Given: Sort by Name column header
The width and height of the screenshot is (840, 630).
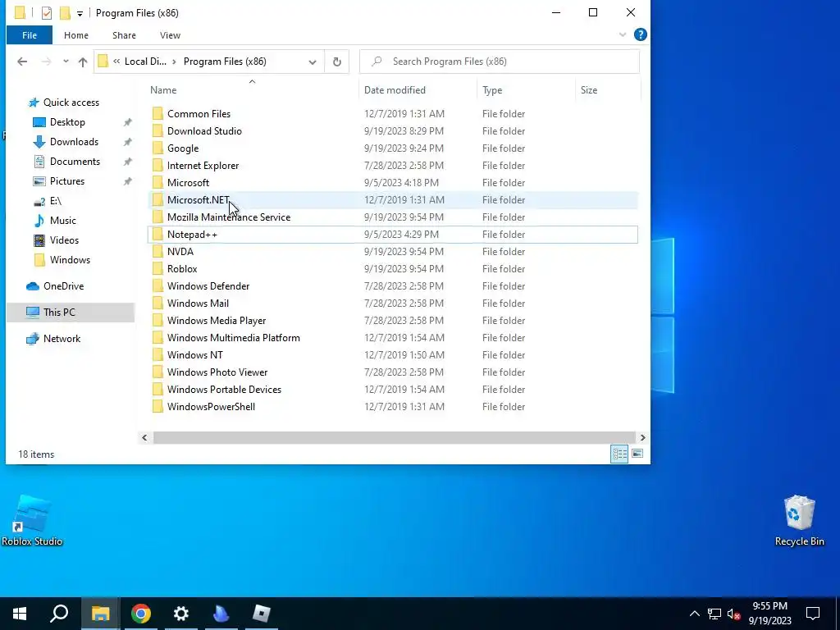Looking at the screenshot, I should pos(252,90).
